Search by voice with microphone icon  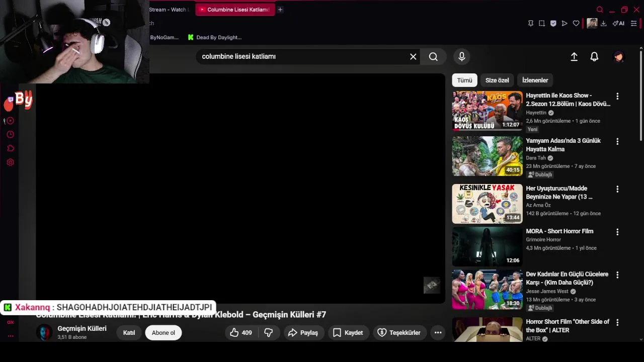click(x=462, y=57)
